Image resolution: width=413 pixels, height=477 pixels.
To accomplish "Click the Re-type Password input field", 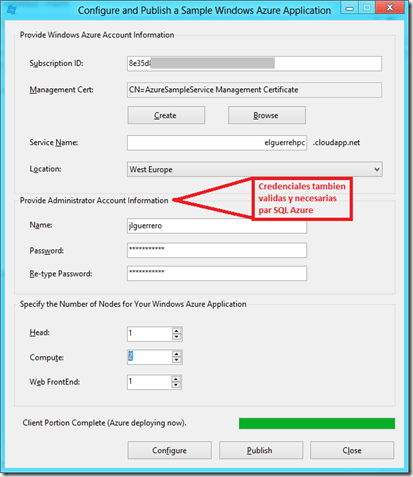I will pos(217,273).
